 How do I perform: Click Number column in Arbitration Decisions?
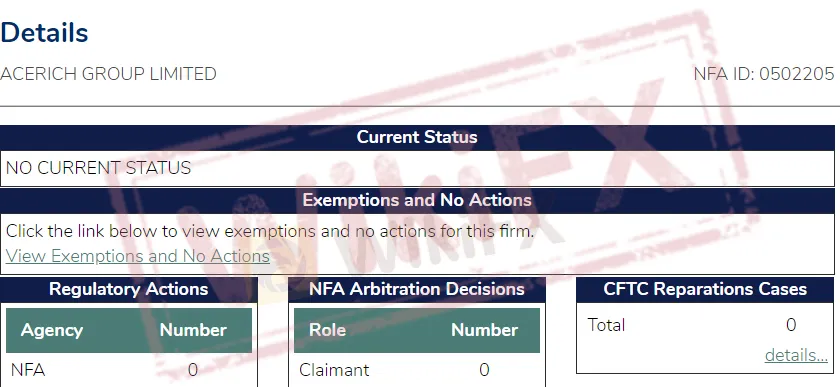click(484, 330)
